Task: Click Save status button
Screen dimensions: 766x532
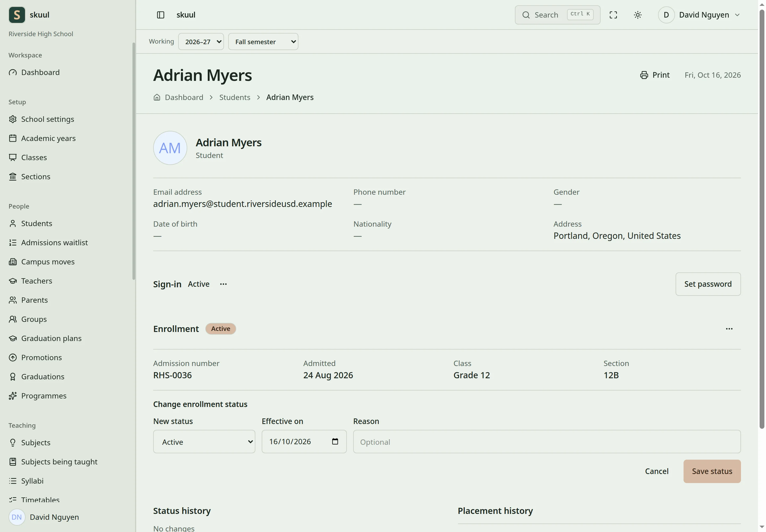Action: pos(712,471)
